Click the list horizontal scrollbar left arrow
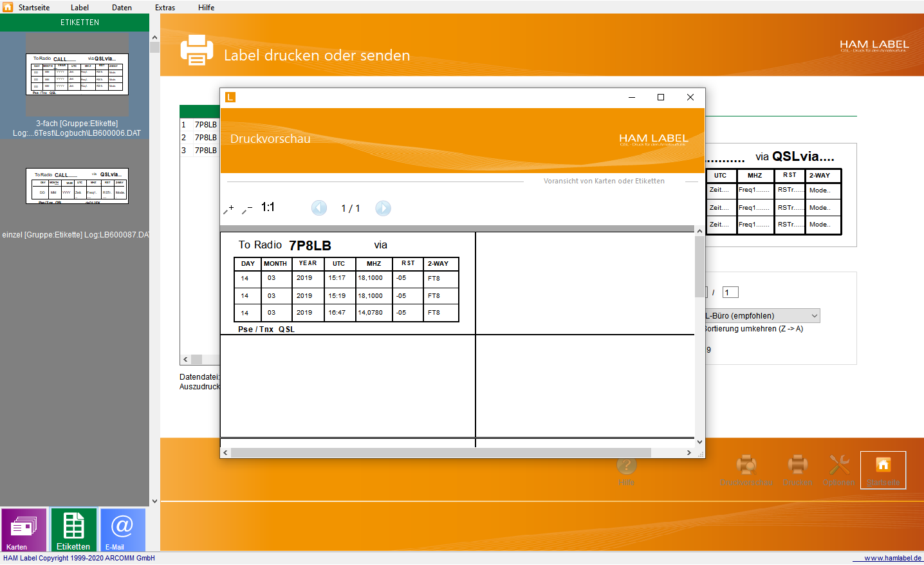The width and height of the screenshot is (924, 565). [185, 360]
